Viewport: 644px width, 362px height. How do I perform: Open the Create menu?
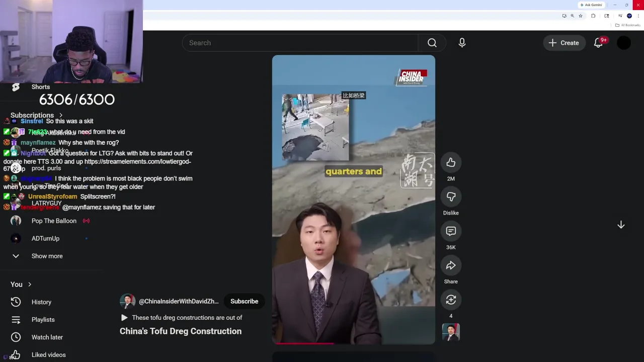(564, 43)
